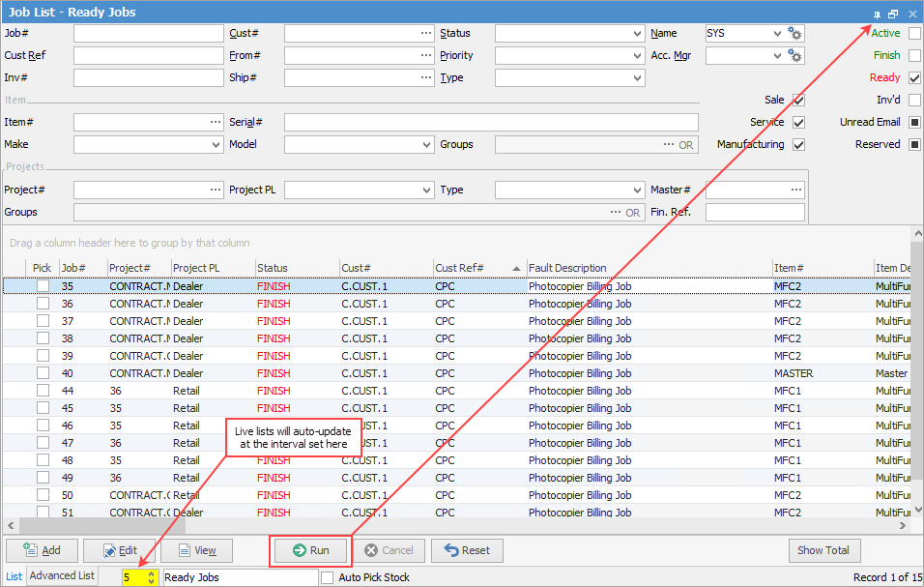
Task: Click the Reset button with undo arrow
Action: click(x=467, y=550)
